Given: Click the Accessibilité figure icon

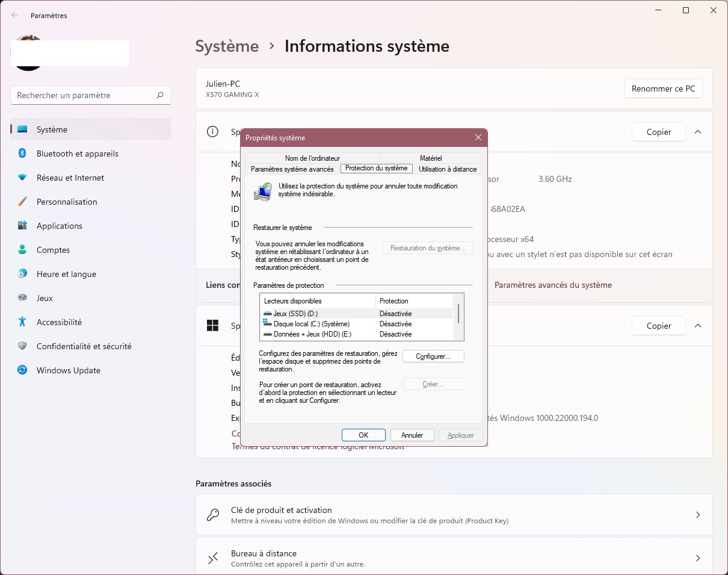Looking at the screenshot, I should coord(22,322).
